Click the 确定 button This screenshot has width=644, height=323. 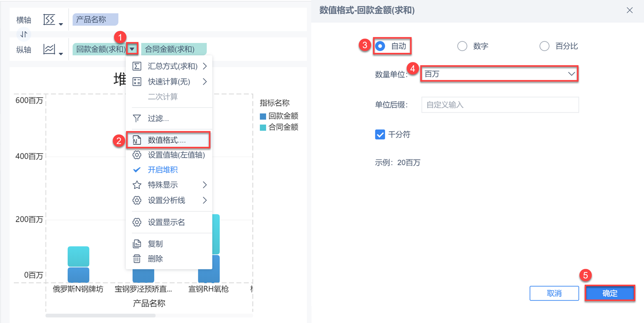[610, 293]
